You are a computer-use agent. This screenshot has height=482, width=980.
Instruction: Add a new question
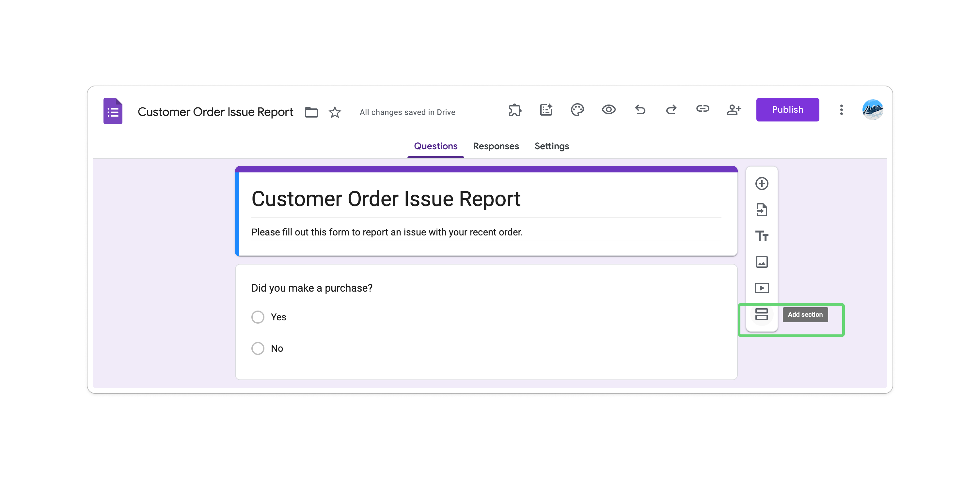click(762, 184)
